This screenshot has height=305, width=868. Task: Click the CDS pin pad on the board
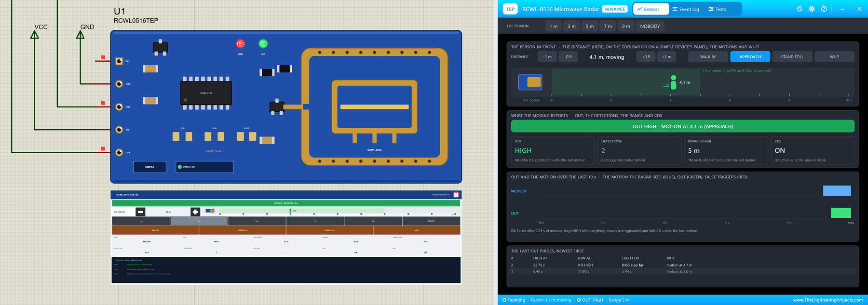tap(119, 152)
